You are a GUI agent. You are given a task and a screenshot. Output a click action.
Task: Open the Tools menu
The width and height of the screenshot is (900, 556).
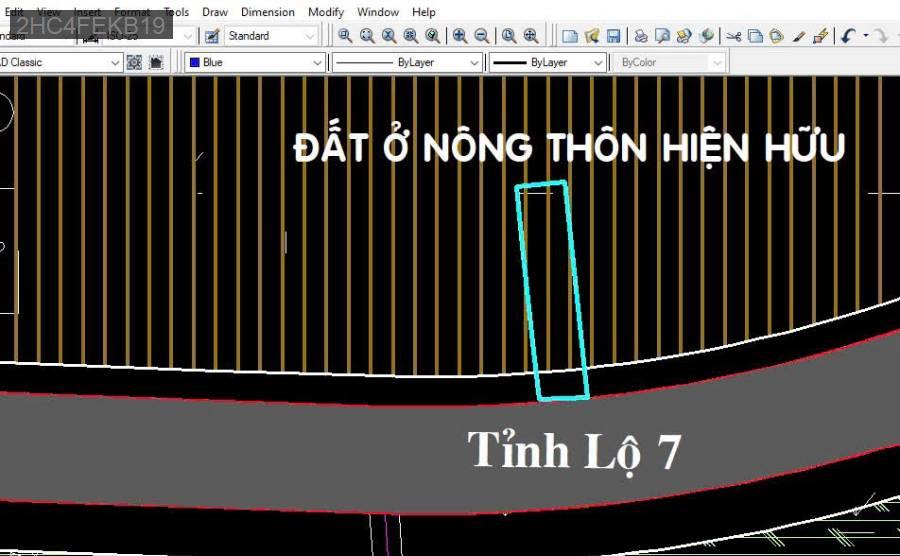click(176, 12)
